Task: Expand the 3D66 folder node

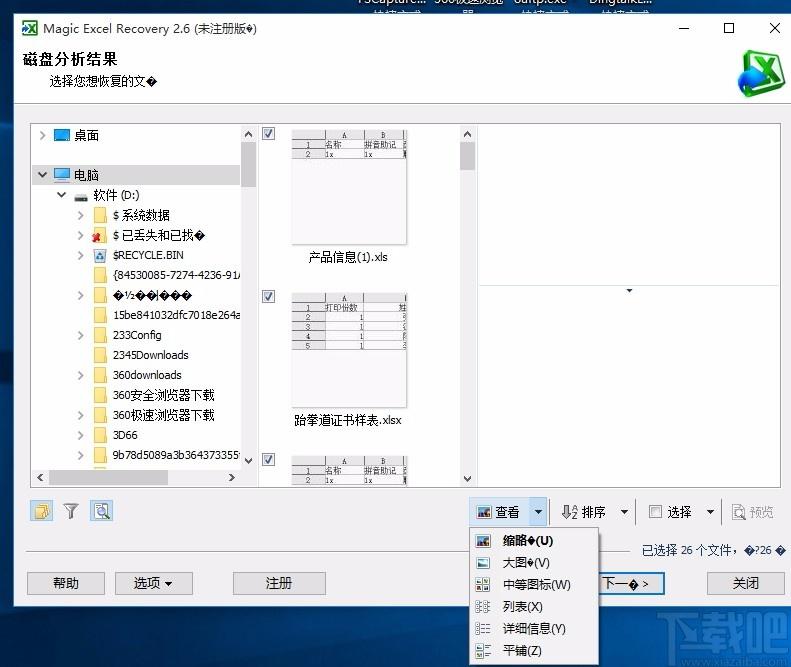Action: point(81,435)
